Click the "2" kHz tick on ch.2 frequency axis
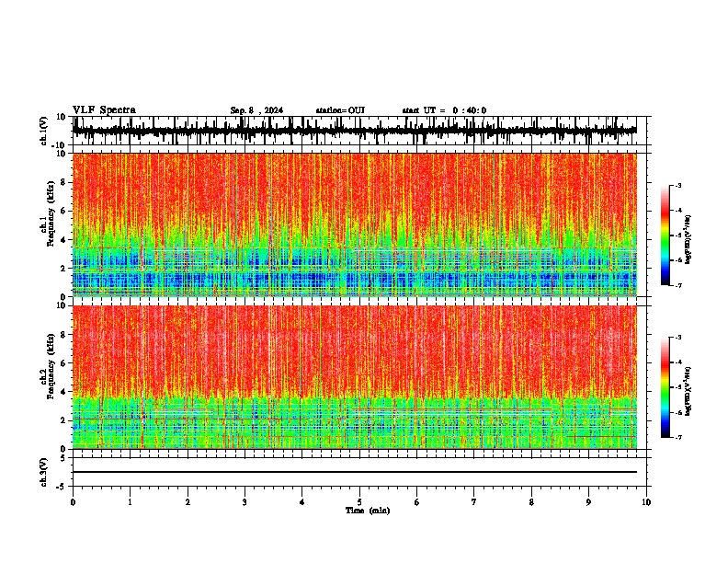 (64, 420)
